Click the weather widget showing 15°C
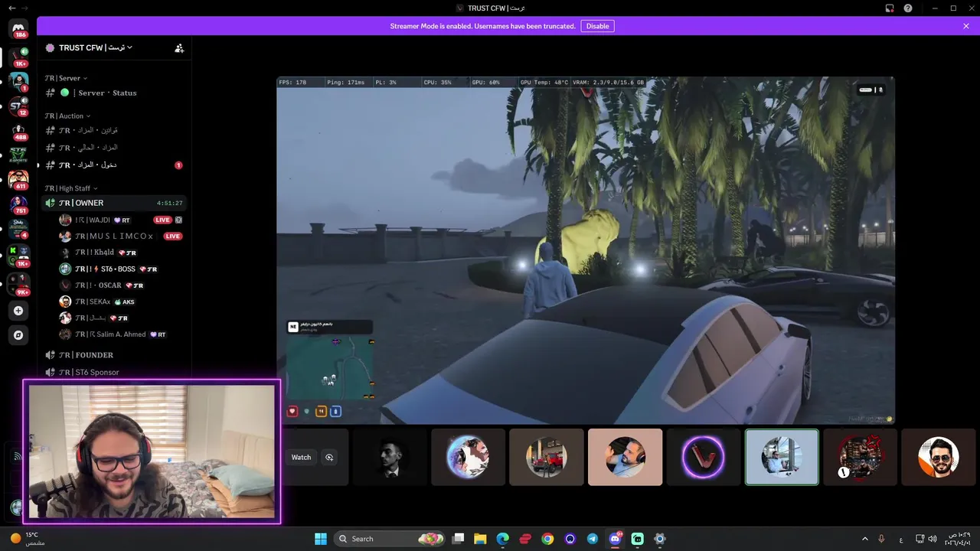This screenshot has width=980, height=551. [x=27, y=539]
